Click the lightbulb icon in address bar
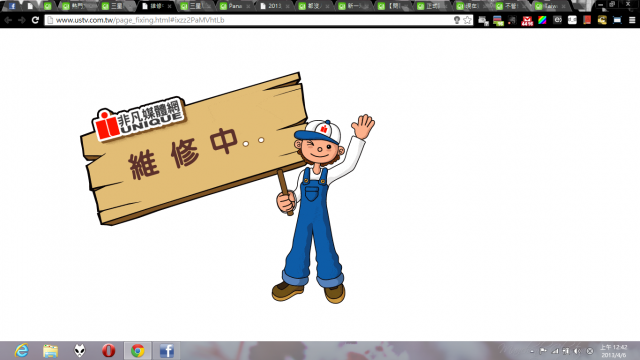Viewport: 640px width, 360px height. coord(457,20)
